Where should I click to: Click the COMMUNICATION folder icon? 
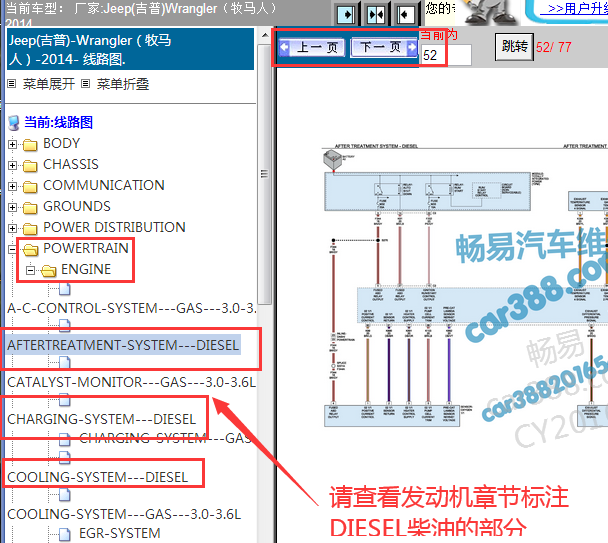[x=30, y=187]
